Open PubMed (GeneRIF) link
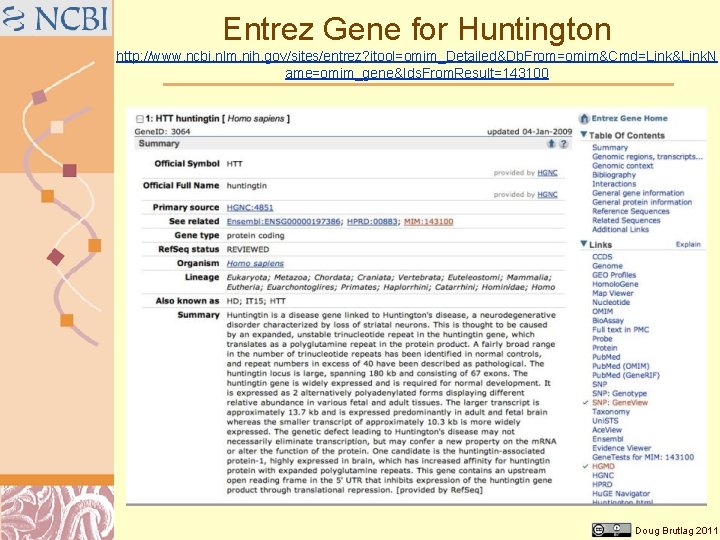Image resolution: width=720 pixels, height=540 pixels. coord(625,375)
